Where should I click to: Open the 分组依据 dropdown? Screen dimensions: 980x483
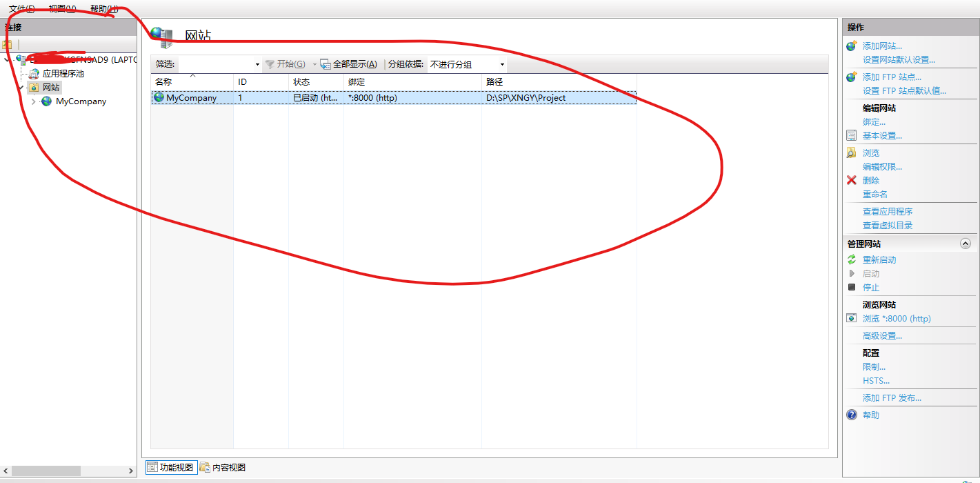click(502, 64)
